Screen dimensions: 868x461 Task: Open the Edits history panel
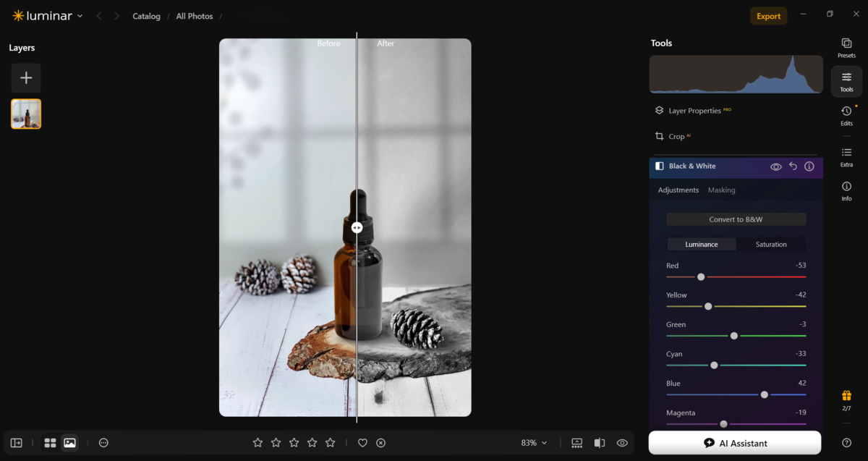tap(846, 116)
